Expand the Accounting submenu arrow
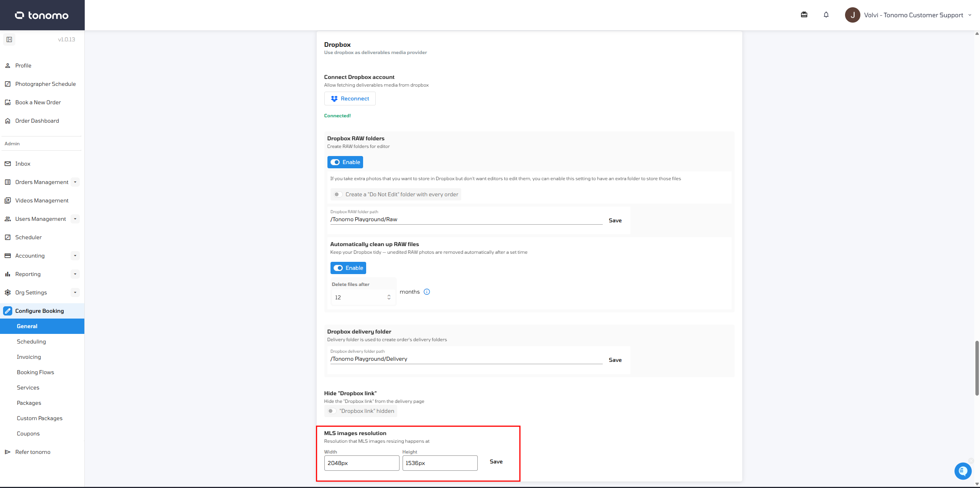Screen dimensions: 980x488 click(75, 256)
